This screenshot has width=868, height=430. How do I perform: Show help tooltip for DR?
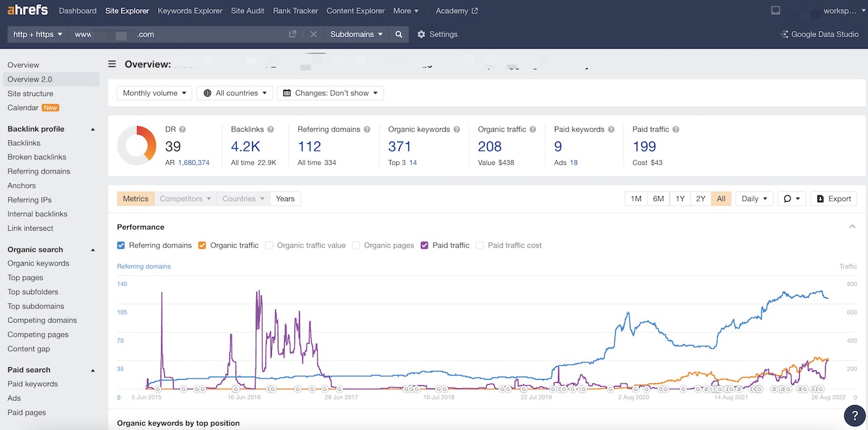pos(182,130)
